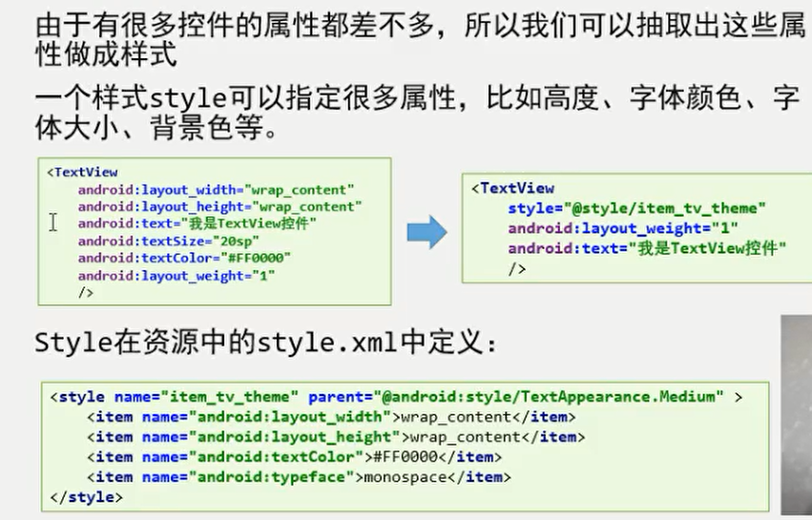Click the android:layout_height item line in style.xml
Image resolution: width=812 pixels, height=520 pixels.
(336, 438)
